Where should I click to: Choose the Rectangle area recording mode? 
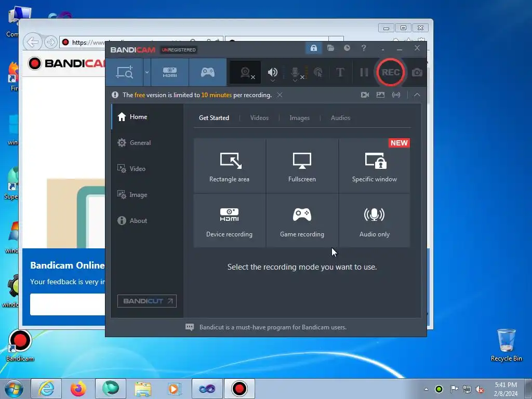pos(229,166)
